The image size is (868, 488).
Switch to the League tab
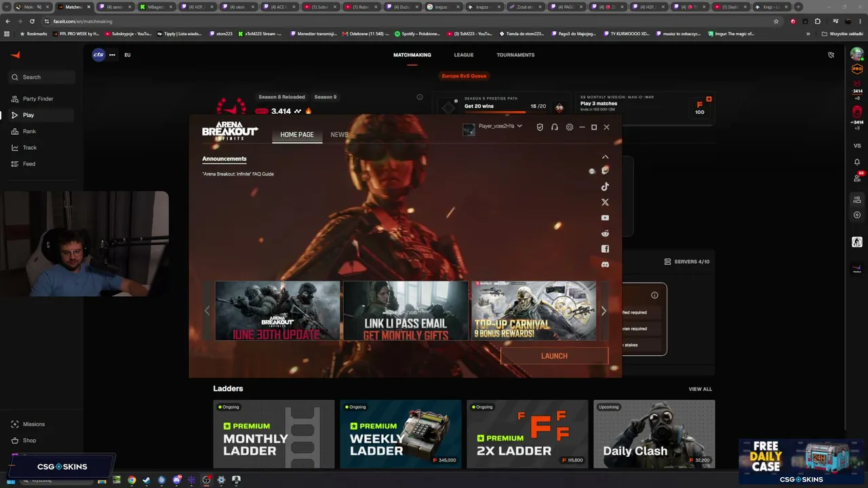coord(464,55)
